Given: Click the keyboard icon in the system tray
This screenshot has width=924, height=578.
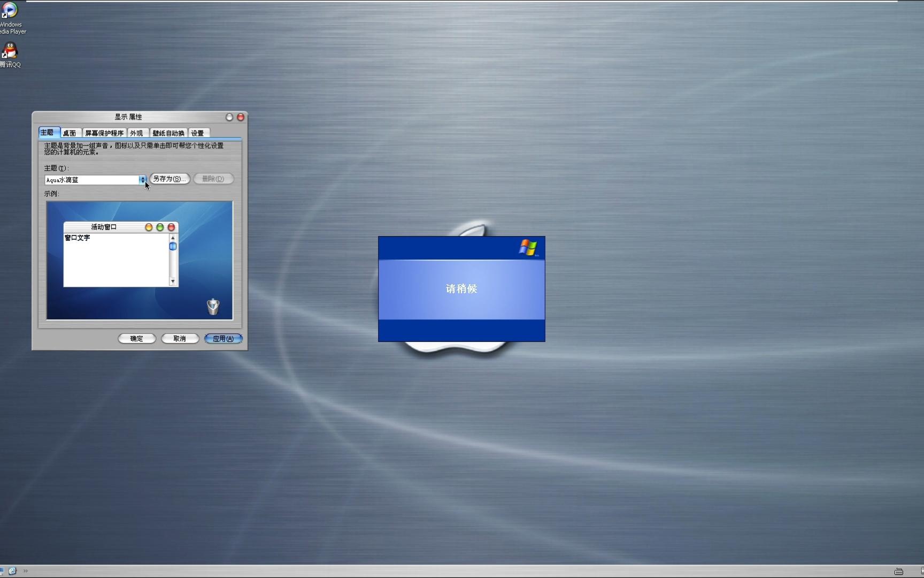Looking at the screenshot, I should tap(899, 572).
